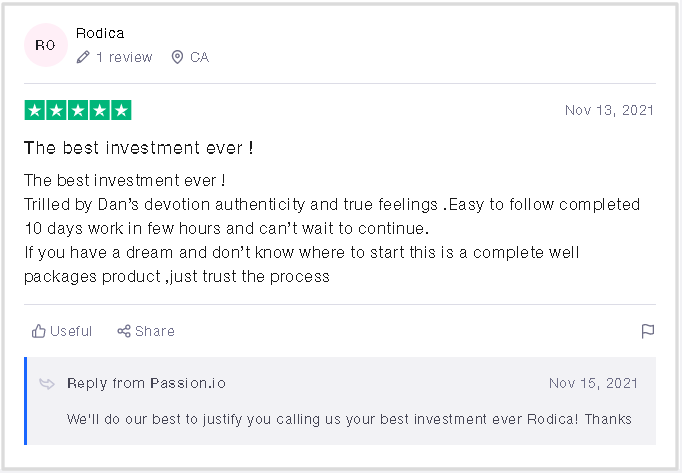Click the Share network icon
682x473 pixels.
tap(124, 331)
